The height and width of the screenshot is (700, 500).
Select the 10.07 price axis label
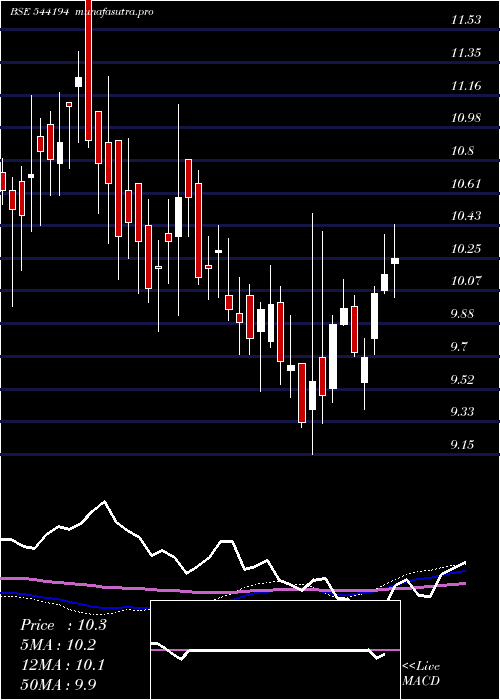click(x=466, y=281)
